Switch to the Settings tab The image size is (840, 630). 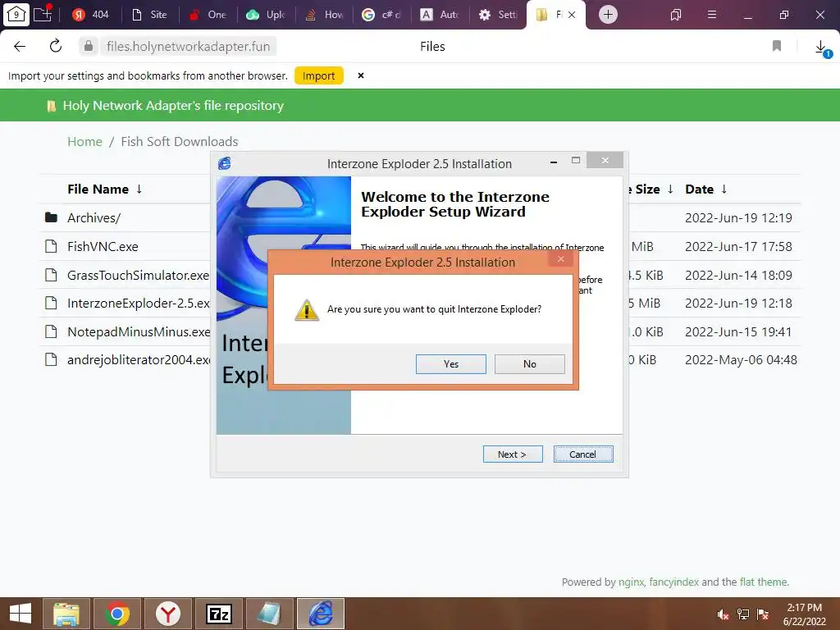point(499,15)
